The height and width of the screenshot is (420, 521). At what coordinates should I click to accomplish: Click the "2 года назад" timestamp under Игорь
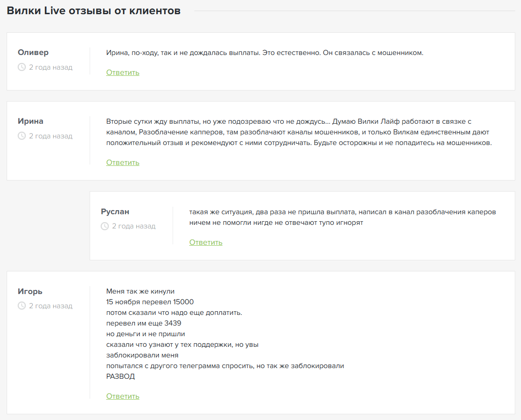[51, 306]
